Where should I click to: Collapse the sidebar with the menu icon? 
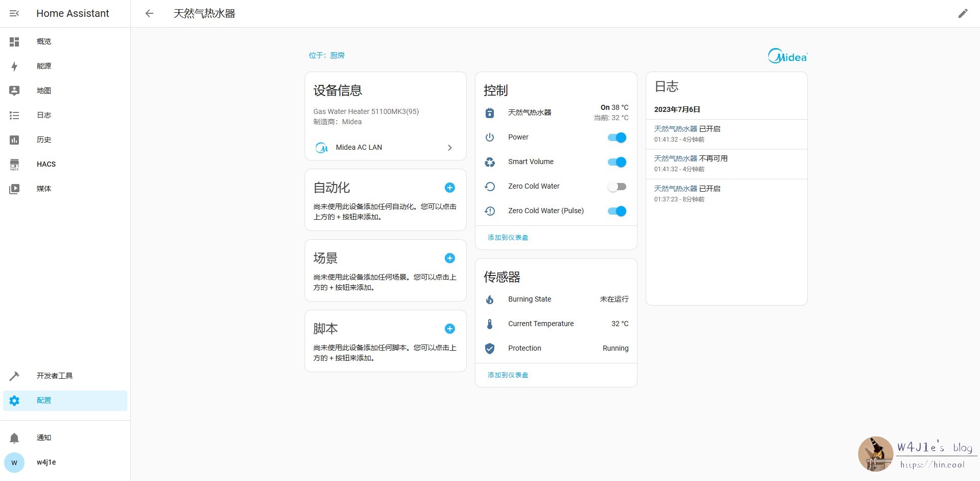point(14,13)
